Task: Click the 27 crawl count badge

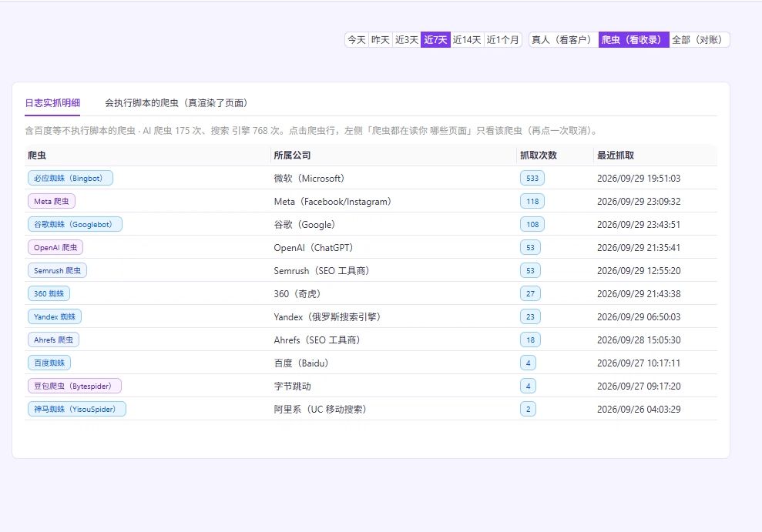Action: tap(530, 293)
